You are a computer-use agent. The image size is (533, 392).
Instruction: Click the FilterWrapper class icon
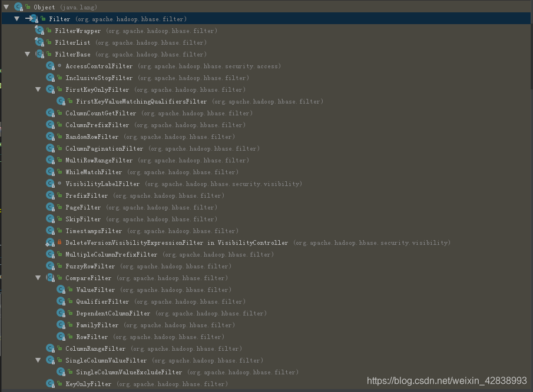coord(39,31)
